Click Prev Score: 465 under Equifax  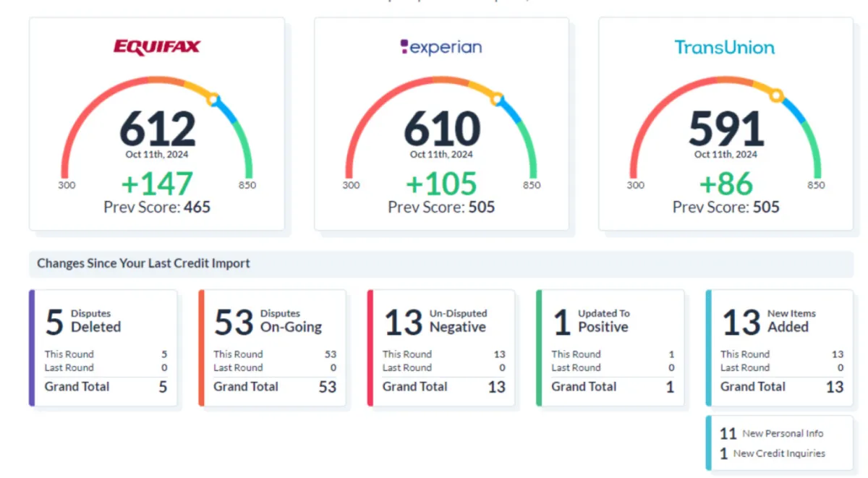point(157,208)
